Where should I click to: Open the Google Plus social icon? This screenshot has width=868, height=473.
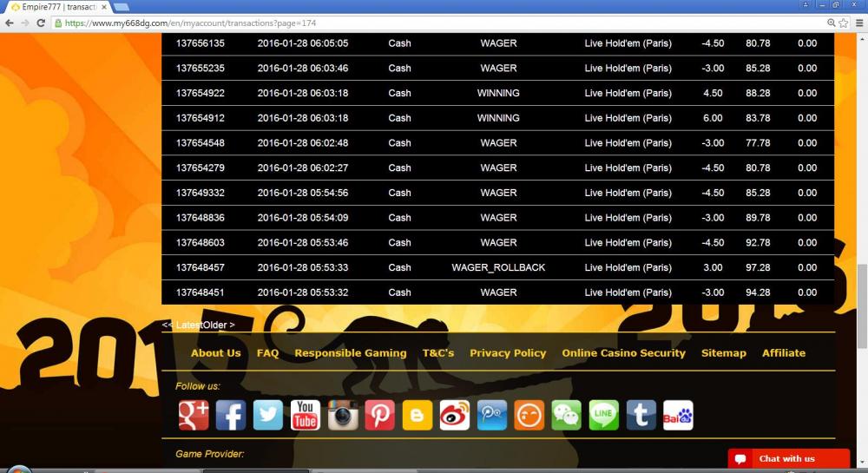194,415
